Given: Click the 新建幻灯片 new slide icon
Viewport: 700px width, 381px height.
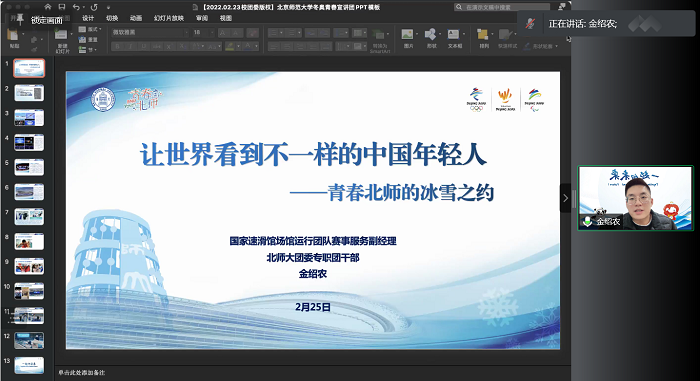Looking at the screenshot, I should [x=62, y=40].
